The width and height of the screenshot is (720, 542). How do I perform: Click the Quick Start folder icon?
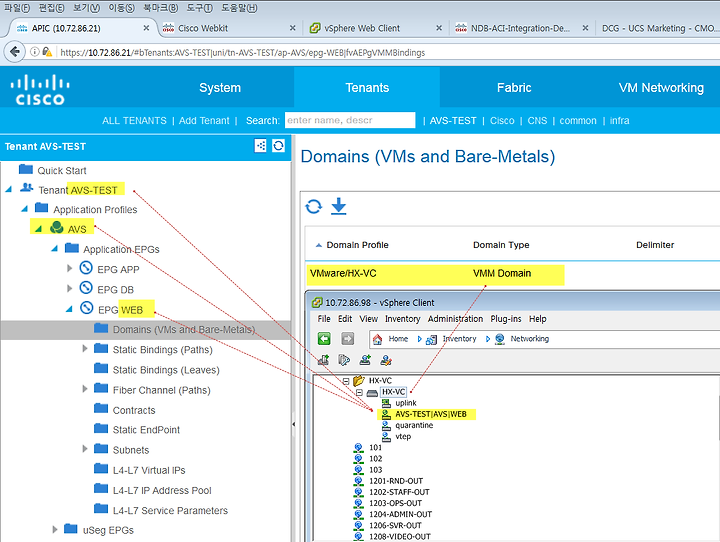(x=26, y=169)
